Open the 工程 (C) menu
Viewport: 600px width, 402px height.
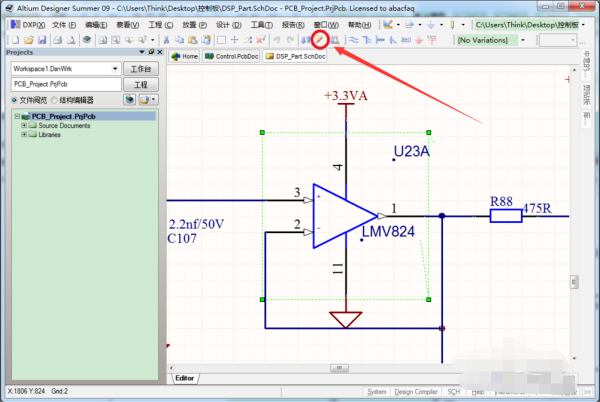tap(161, 25)
